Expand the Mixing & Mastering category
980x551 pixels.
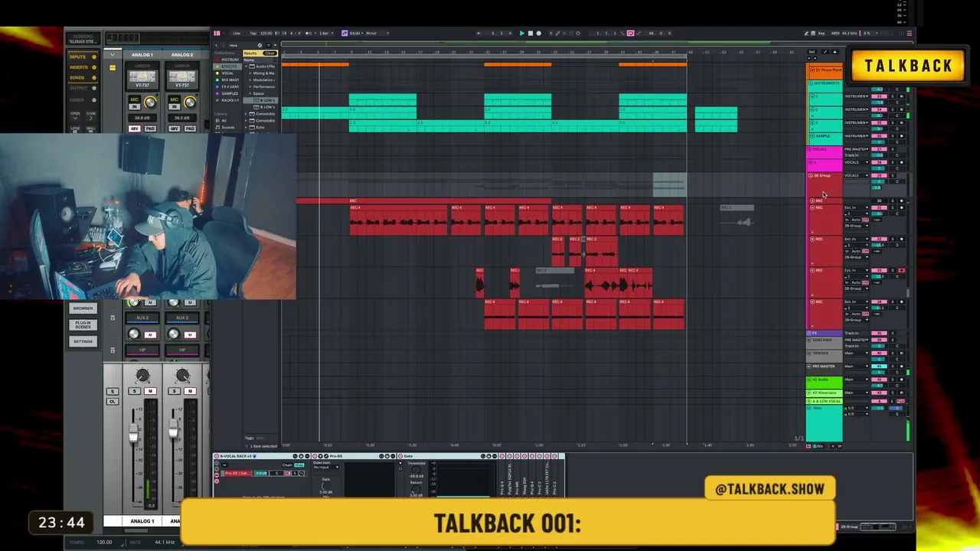click(x=250, y=73)
